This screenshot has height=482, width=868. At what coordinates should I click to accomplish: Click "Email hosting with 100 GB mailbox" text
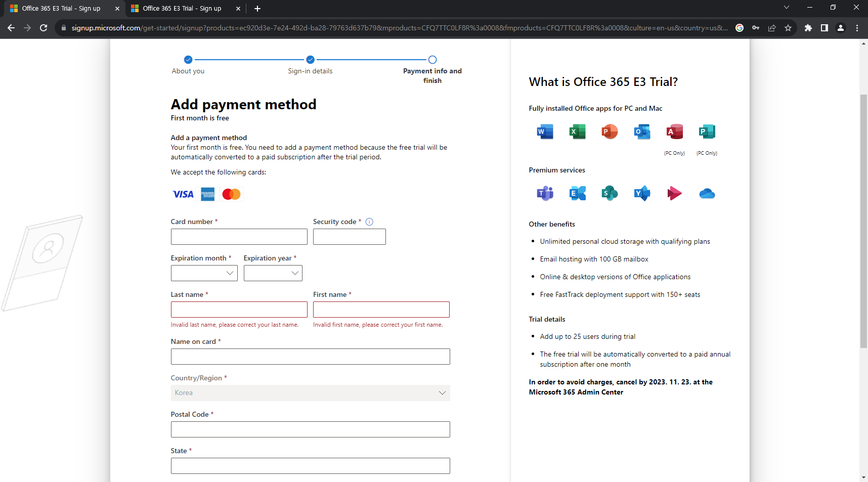[x=594, y=259]
